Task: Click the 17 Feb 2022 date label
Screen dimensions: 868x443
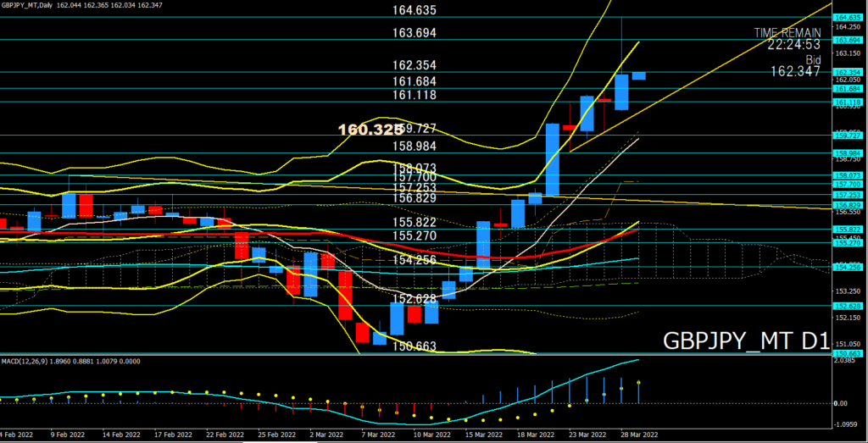Action: 175,435
